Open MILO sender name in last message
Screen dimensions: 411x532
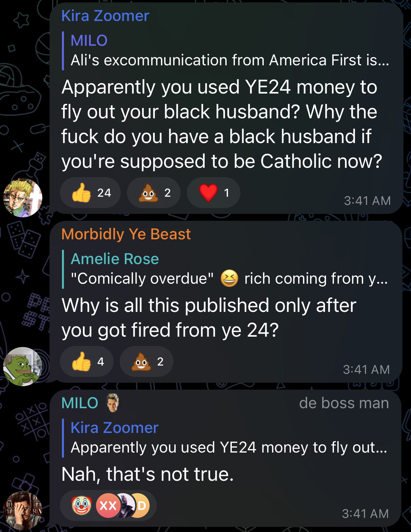click(80, 403)
